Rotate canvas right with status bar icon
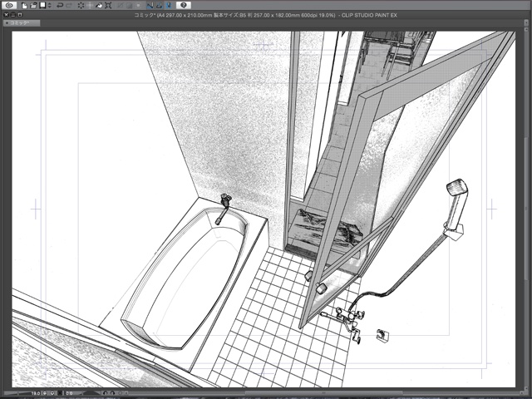532x399 pixels. [x=113, y=393]
